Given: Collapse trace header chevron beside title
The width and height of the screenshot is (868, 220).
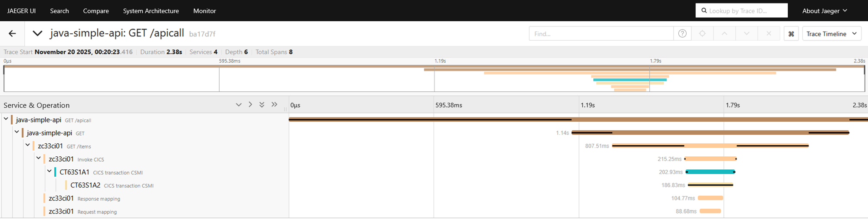Looking at the screenshot, I should 38,33.
